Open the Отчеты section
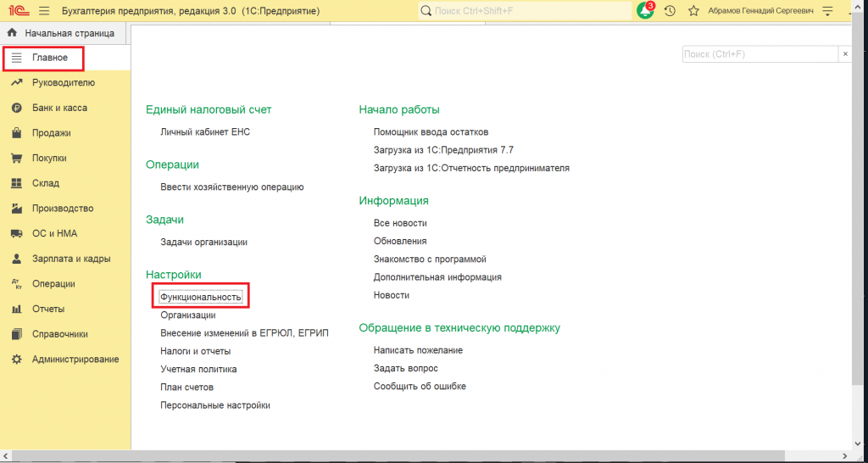This screenshot has width=868, height=463. (x=48, y=309)
